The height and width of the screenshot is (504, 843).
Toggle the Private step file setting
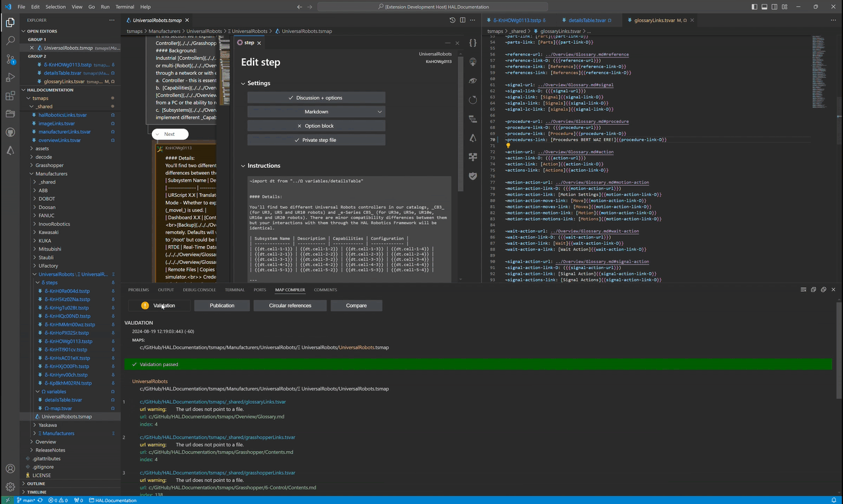pyautogui.click(x=317, y=140)
